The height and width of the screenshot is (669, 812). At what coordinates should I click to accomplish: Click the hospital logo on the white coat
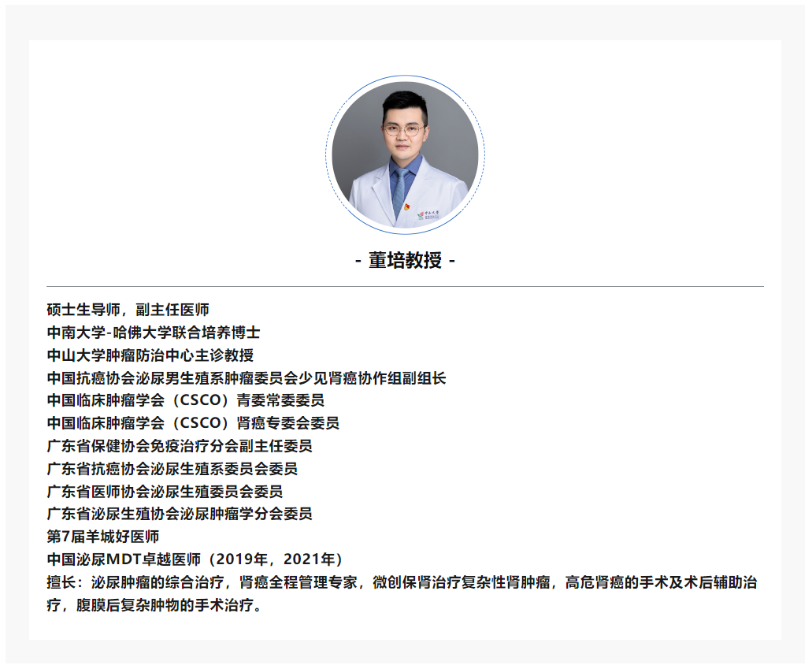point(433,214)
